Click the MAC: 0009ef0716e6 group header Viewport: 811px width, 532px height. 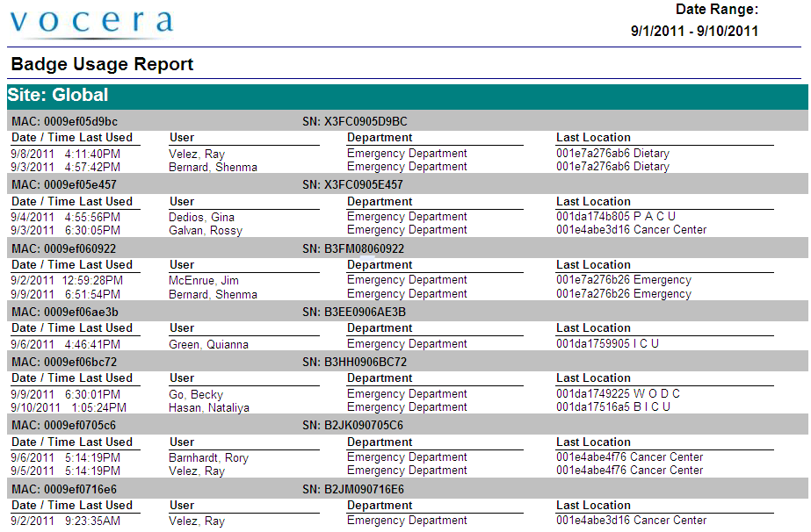64,489
